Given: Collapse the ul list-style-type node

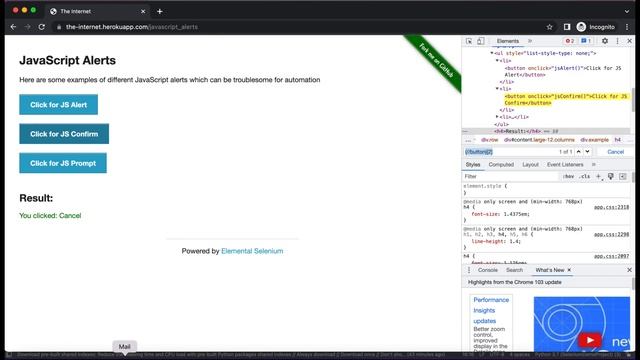Looking at the screenshot, I should [x=492, y=53].
